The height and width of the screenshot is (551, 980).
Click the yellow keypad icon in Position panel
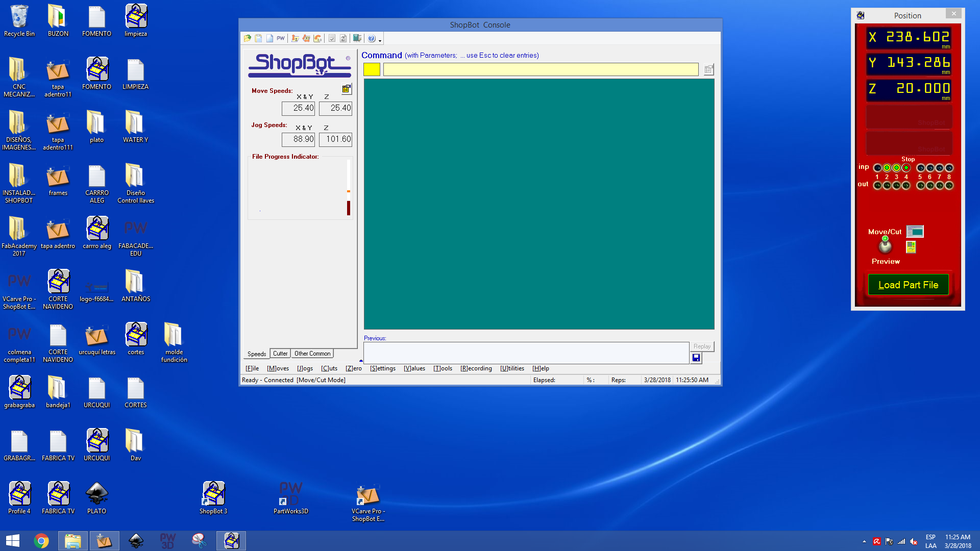[911, 247]
